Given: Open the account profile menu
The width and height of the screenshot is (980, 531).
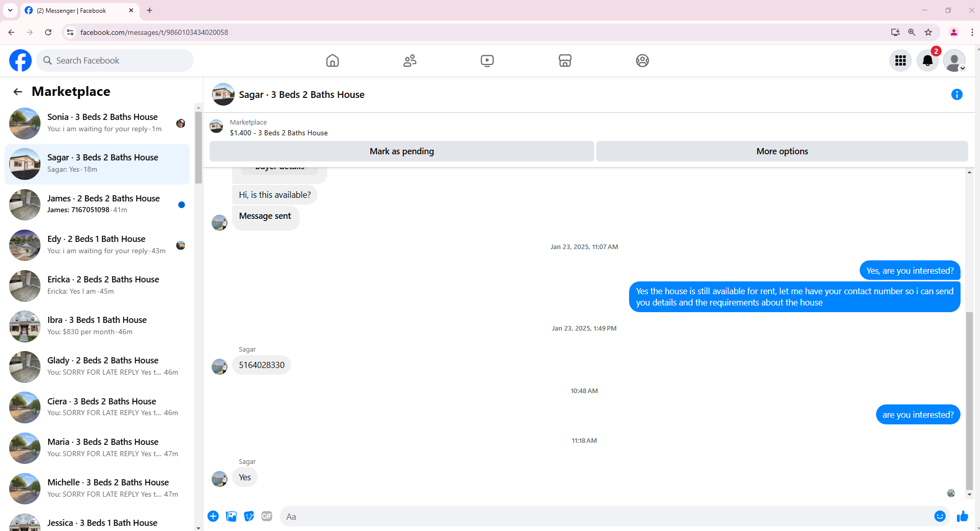Looking at the screenshot, I should (954, 60).
